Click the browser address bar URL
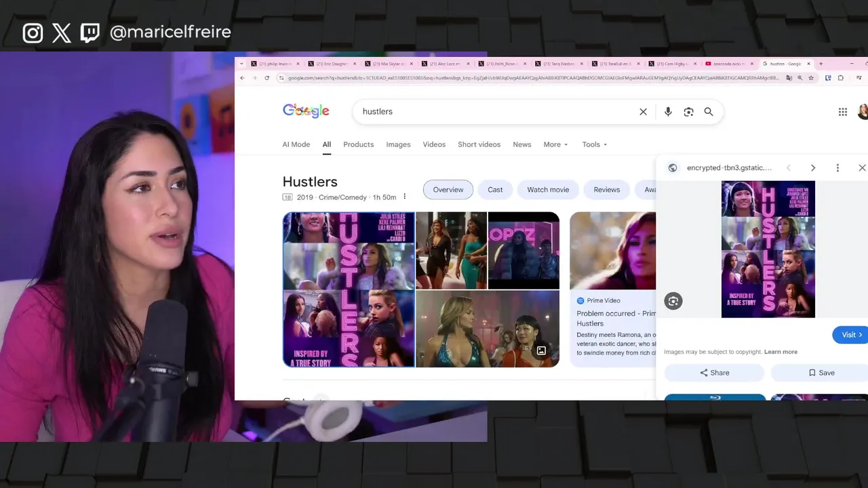868x488 pixels. (533, 78)
